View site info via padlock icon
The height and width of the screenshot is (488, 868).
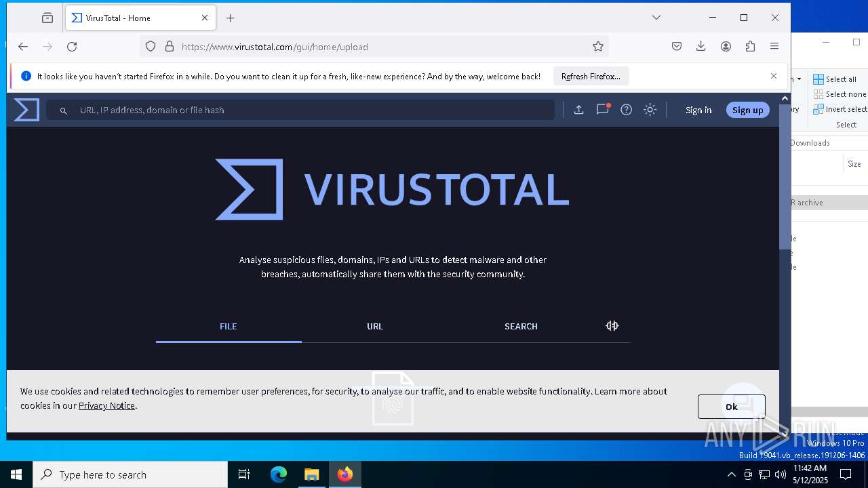170,47
